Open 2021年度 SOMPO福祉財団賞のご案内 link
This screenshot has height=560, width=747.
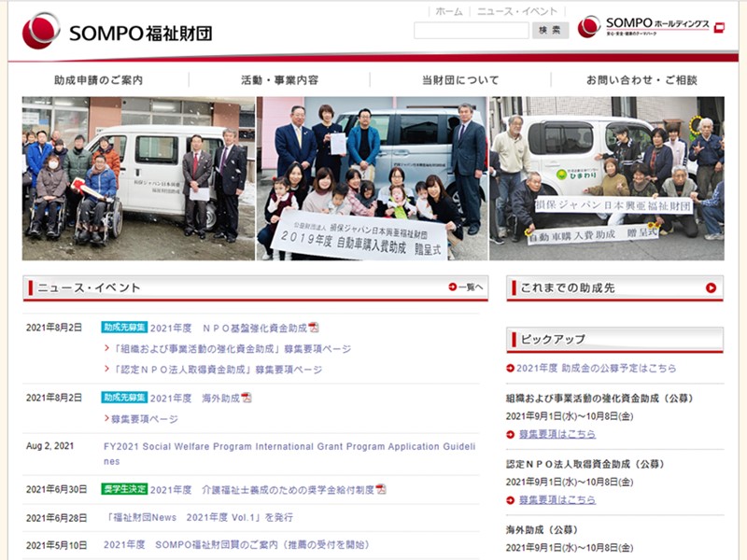coord(237,545)
